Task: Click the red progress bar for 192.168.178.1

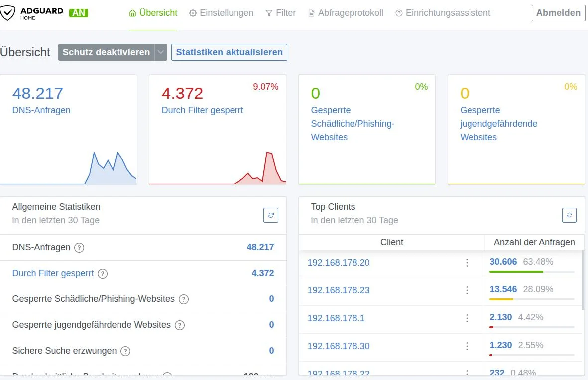Action: click(491, 327)
